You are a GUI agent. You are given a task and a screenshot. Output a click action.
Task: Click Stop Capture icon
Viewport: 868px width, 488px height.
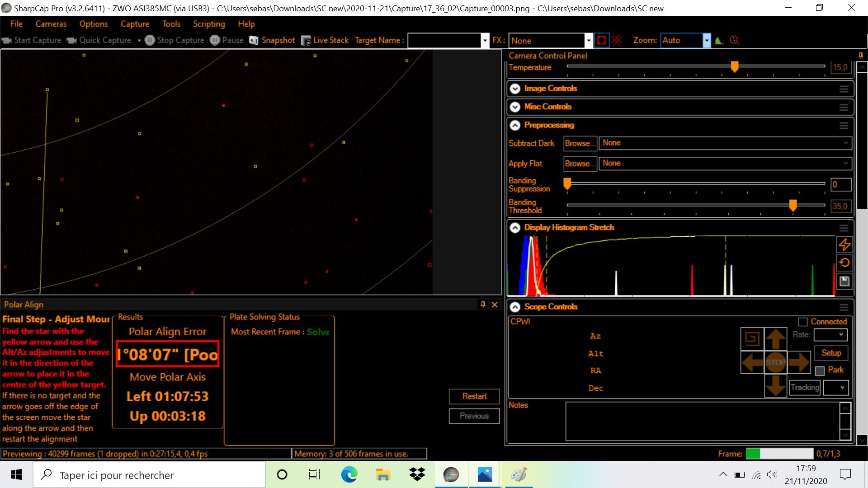point(150,40)
